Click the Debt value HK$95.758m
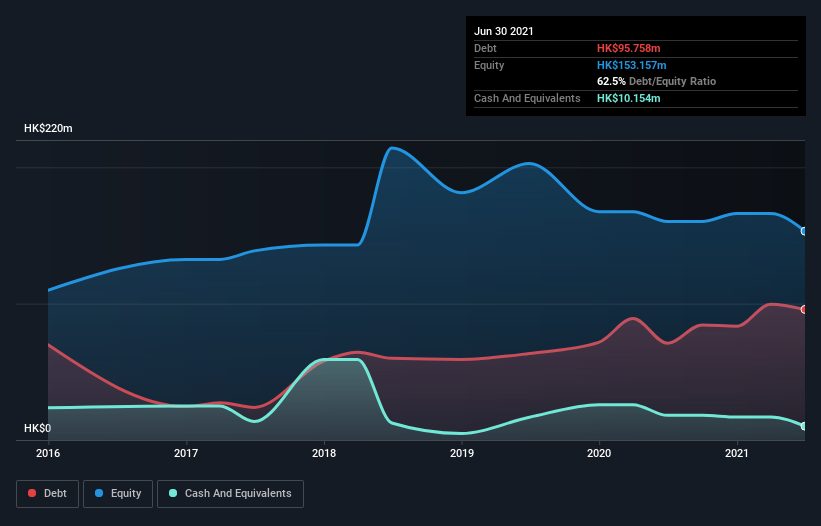Viewport: 821px width, 526px height. pos(628,48)
